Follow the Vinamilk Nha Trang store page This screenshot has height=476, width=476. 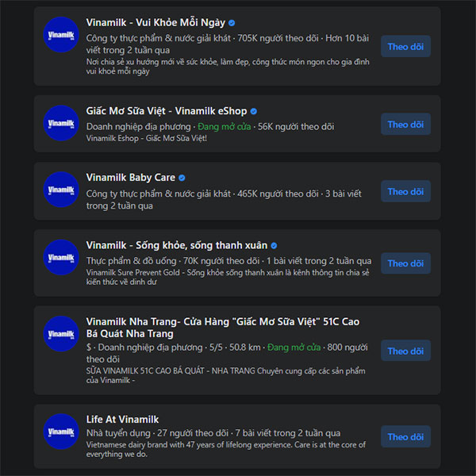point(405,351)
